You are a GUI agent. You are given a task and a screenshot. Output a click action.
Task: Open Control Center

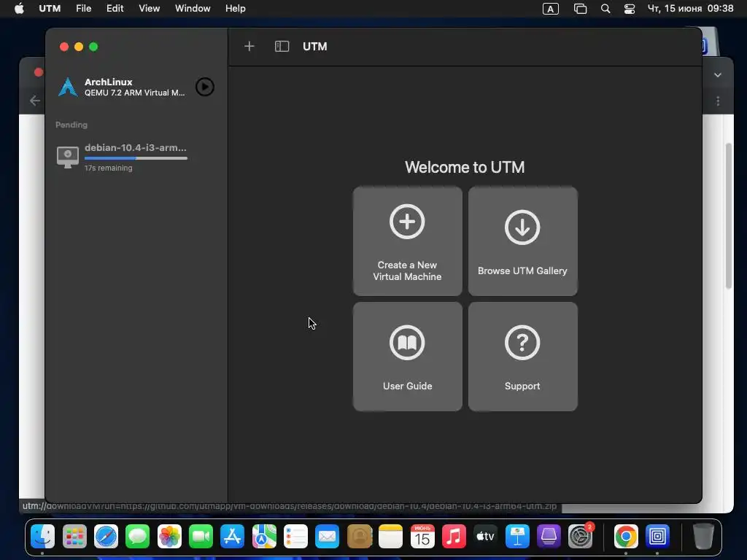pyautogui.click(x=630, y=9)
